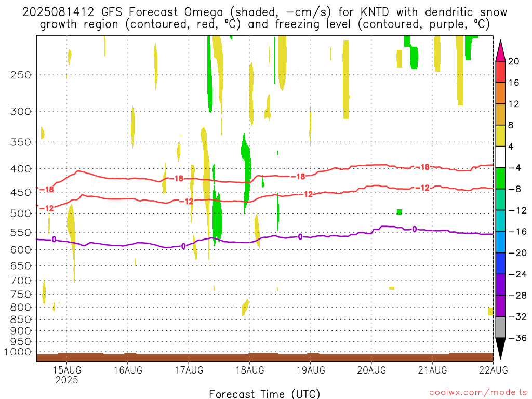Click the purple 0 contour label near 19AUG
This screenshot has width=532, height=399.
[300, 237]
